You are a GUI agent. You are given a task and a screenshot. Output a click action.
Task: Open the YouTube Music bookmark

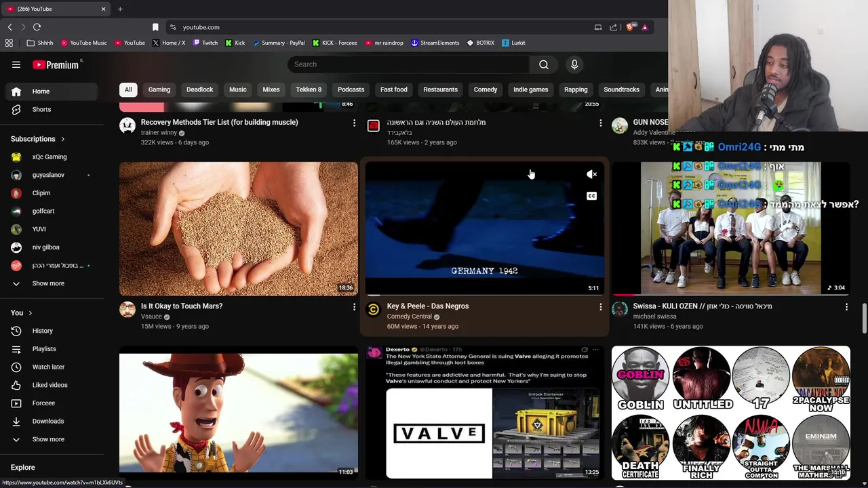83,43
